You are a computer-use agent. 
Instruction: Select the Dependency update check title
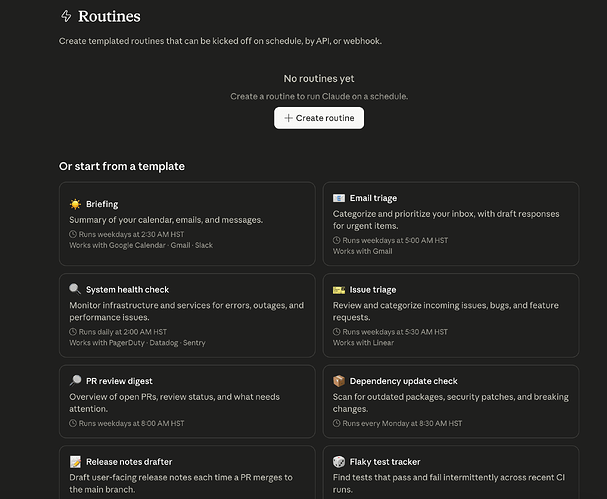pyautogui.click(x=403, y=381)
